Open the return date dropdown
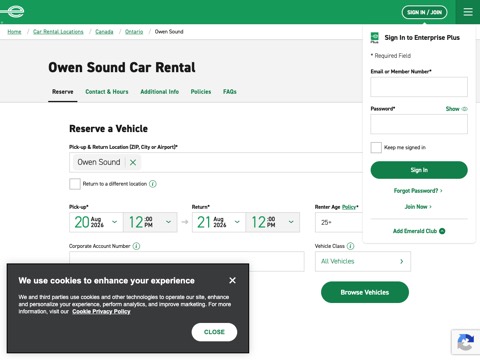The height and width of the screenshot is (360, 480). (x=219, y=222)
